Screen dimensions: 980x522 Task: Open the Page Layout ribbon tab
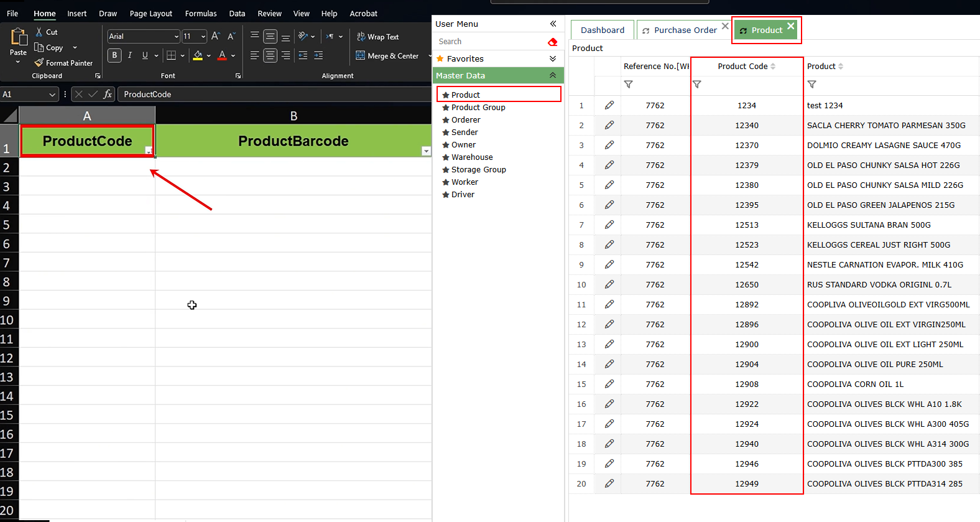click(150, 14)
